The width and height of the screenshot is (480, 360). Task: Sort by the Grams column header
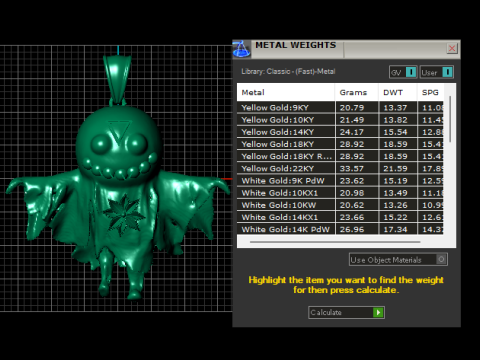point(356,92)
